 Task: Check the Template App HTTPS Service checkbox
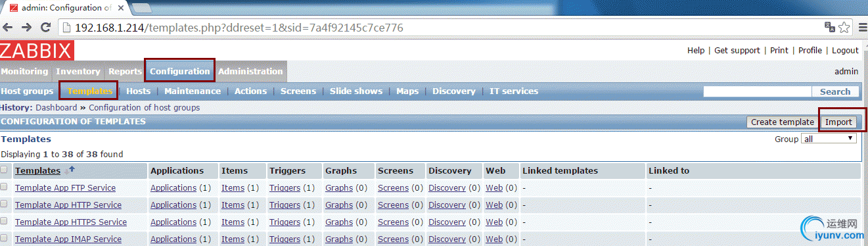[x=4, y=221]
